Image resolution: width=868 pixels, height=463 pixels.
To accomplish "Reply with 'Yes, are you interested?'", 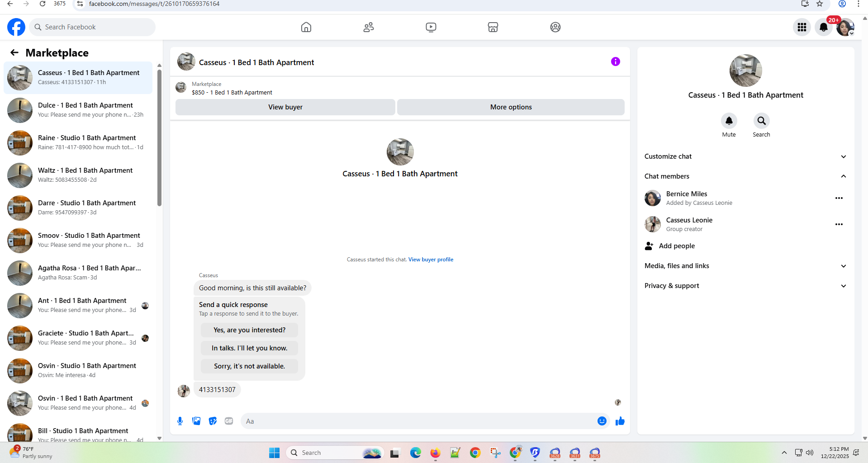I will tap(249, 330).
